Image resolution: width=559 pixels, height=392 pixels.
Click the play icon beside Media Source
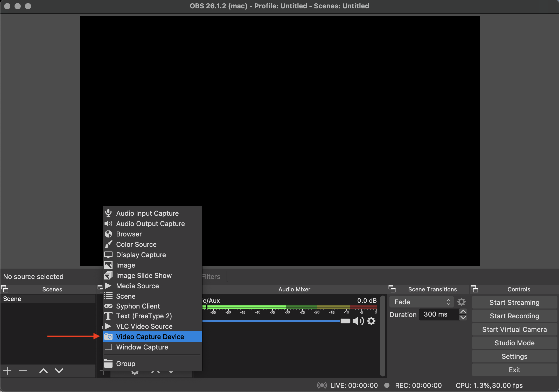click(108, 286)
